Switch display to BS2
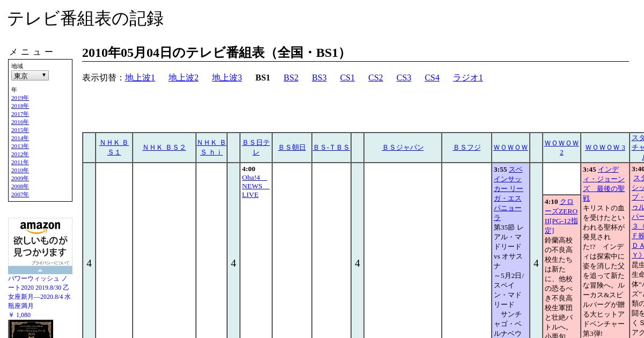Image resolution: width=644 pixels, height=338 pixels. pos(291,78)
